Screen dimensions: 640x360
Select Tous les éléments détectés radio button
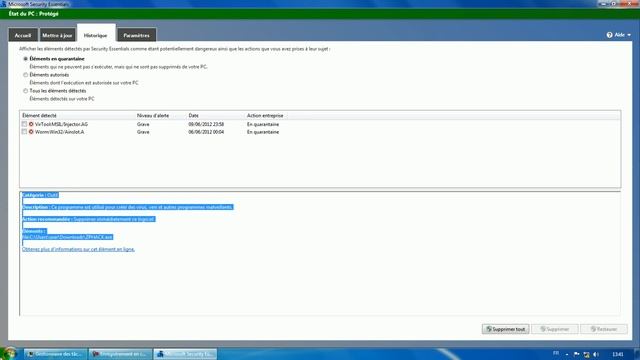[26, 91]
